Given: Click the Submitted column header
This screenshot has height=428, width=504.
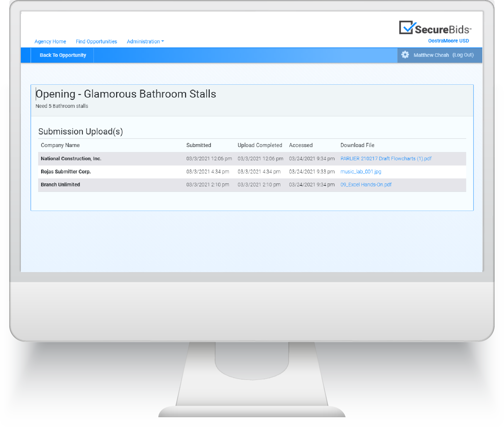Looking at the screenshot, I should pyautogui.click(x=199, y=145).
